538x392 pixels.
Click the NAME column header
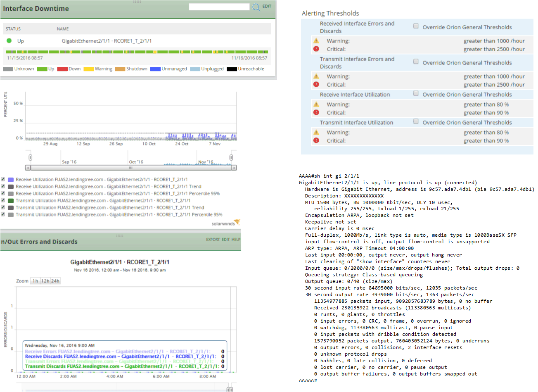click(x=63, y=29)
